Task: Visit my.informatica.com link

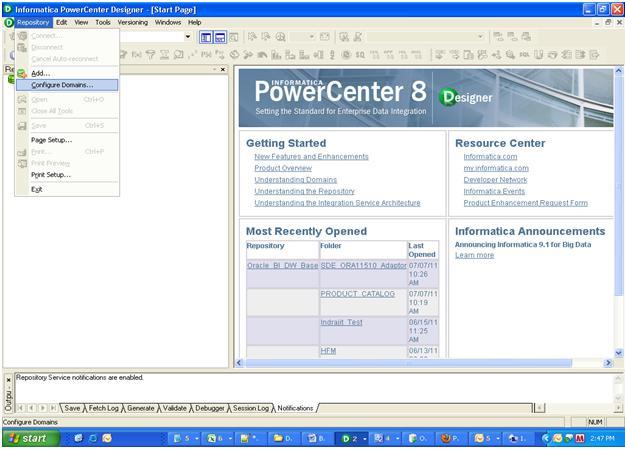Action: (496, 168)
